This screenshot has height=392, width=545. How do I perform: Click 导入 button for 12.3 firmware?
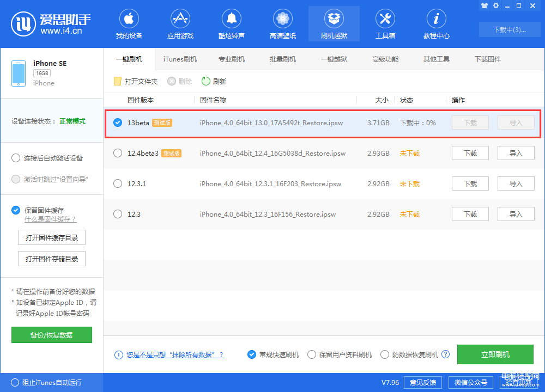(x=516, y=214)
